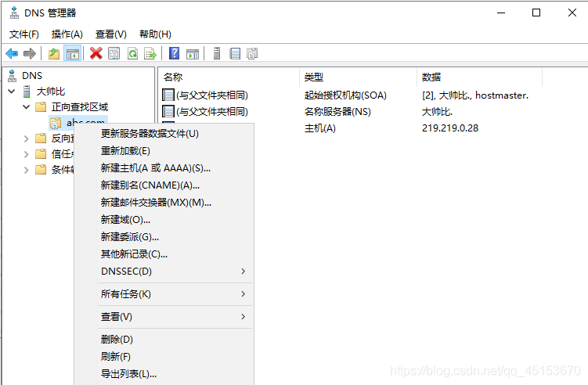The width and height of the screenshot is (588, 385).
Task: Click the NS record icon in list
Action: (x=168, y=111)
